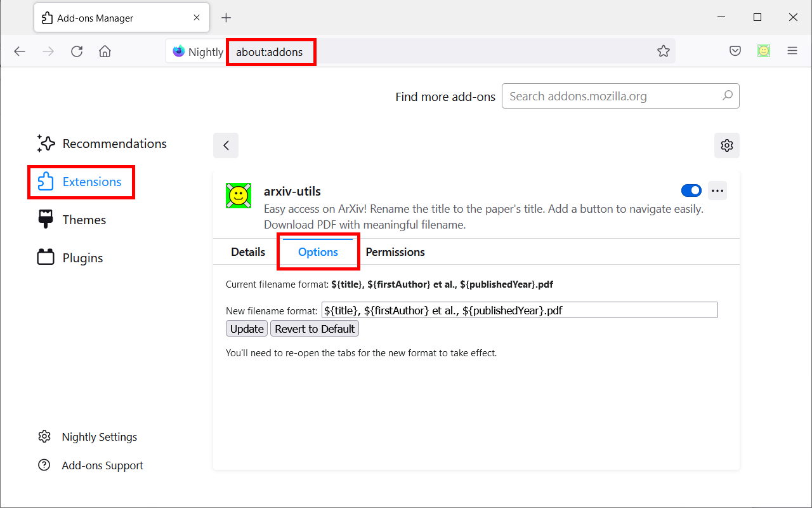This screenshot has height=508, width=812.
Task: Open Plugins in the sidebar
Action: tap(70, 258)
